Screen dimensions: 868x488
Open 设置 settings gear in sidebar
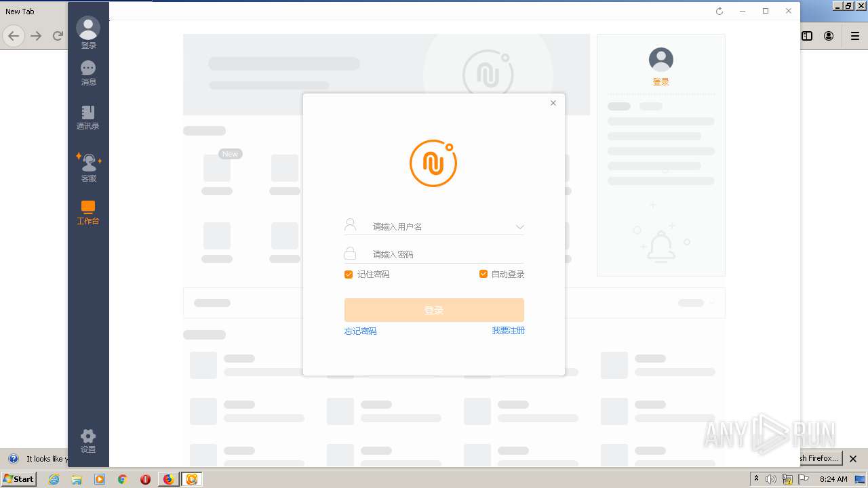click(x=88, y=440)
